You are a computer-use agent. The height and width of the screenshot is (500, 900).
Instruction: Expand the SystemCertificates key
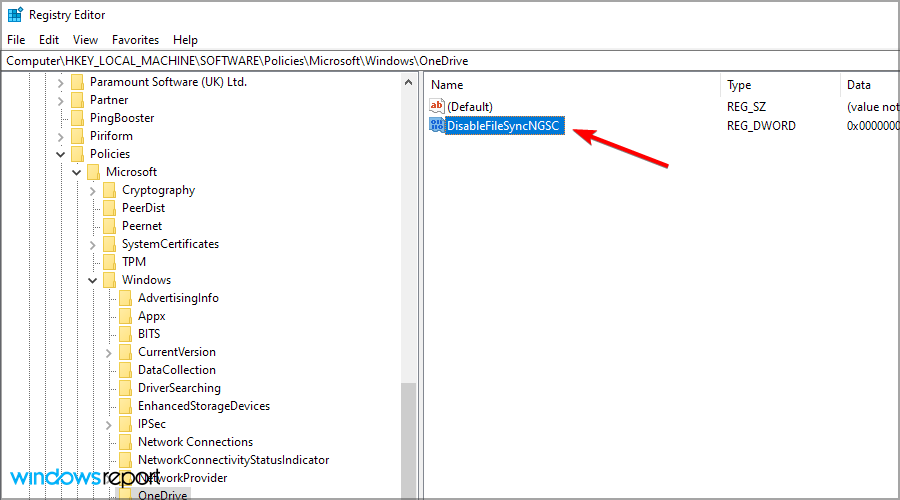coord(92,245)
